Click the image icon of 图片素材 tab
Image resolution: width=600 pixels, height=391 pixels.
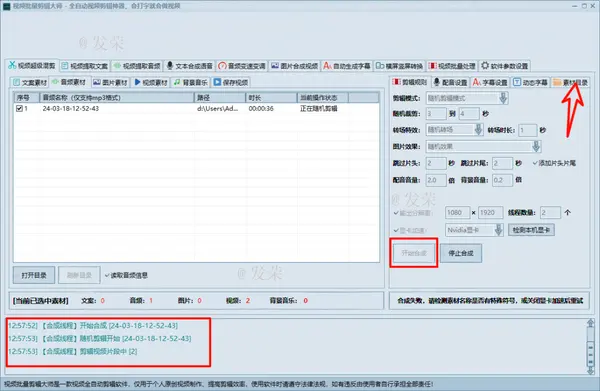click(97, 82)
